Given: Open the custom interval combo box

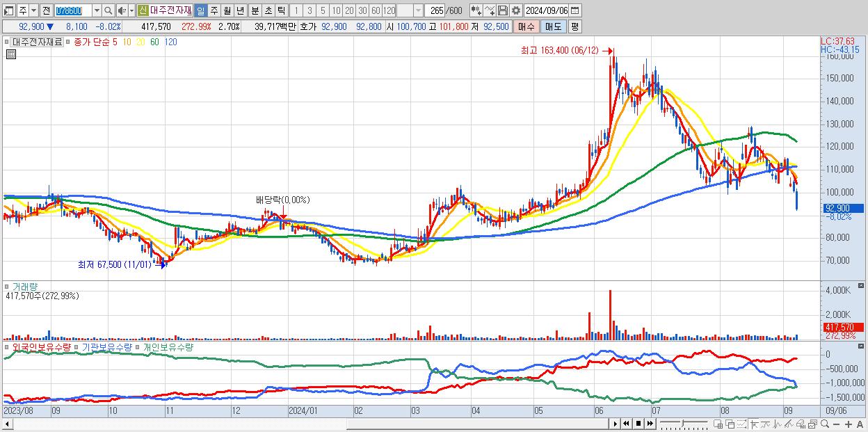Looking at the screenshot, I should tap(418, 11).
